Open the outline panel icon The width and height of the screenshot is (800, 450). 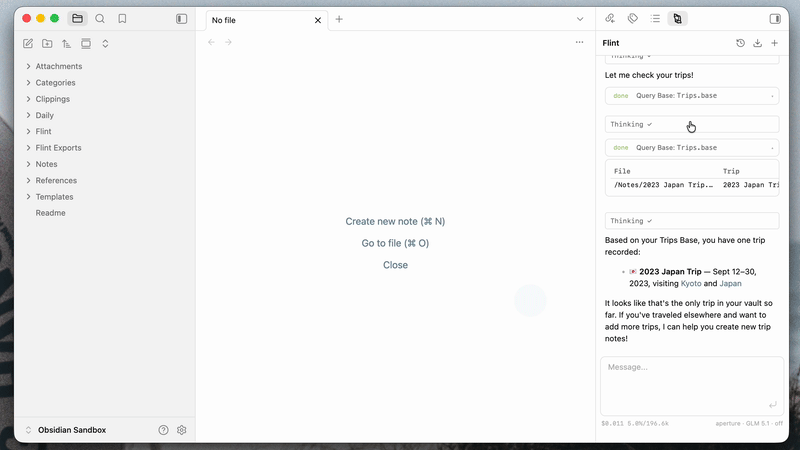coord(655,19)
